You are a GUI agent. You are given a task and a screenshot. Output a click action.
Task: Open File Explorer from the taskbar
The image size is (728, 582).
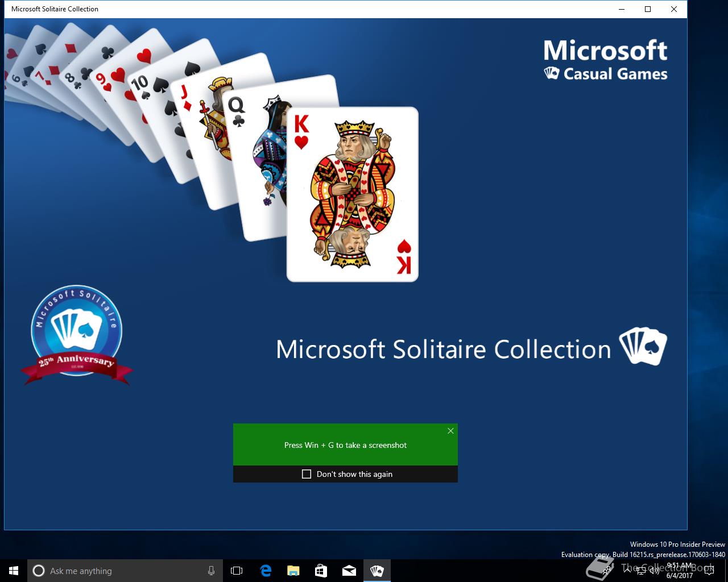coord(293,571)
